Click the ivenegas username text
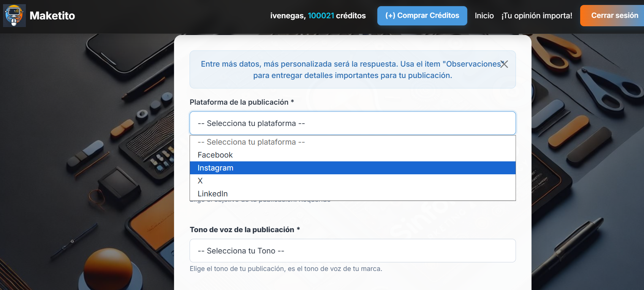The image size is (644, 290). (288, 16)
